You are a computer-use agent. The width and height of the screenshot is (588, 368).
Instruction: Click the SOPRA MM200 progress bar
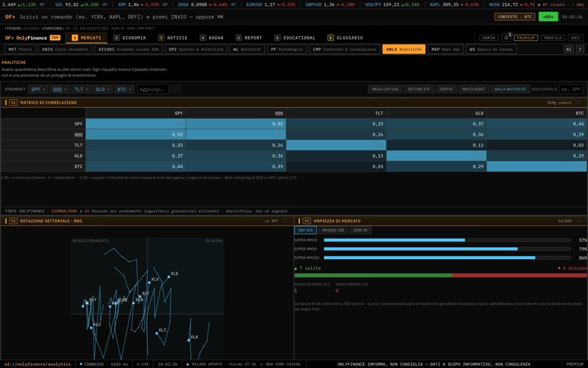447,258
